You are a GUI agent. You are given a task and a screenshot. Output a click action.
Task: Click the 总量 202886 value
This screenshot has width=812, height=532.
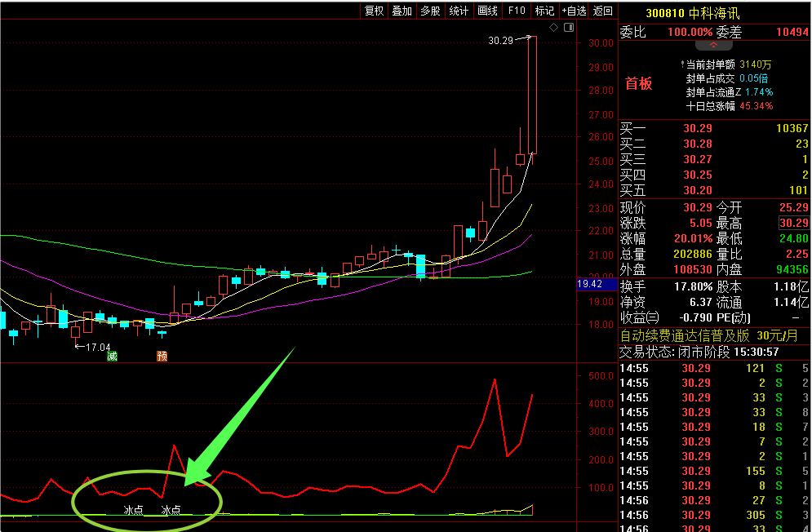click(x=693, y=255)
